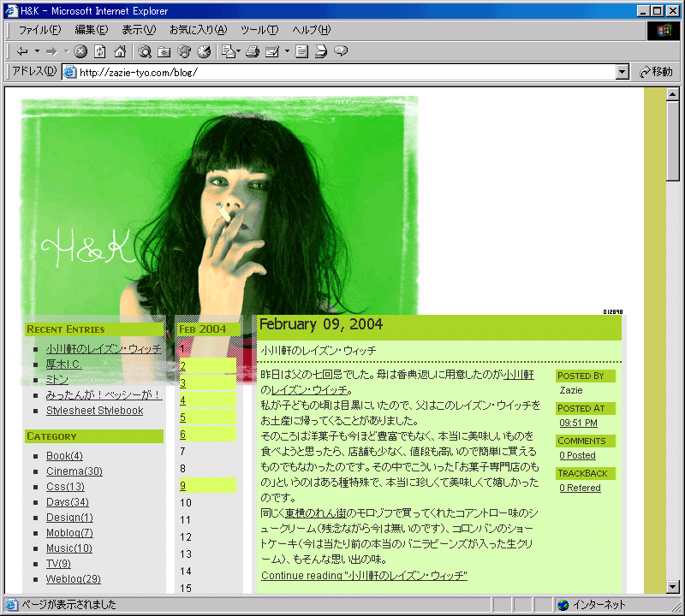Open the Moblog(7) category link
The image size is (685, 616).
click(69, 533)
